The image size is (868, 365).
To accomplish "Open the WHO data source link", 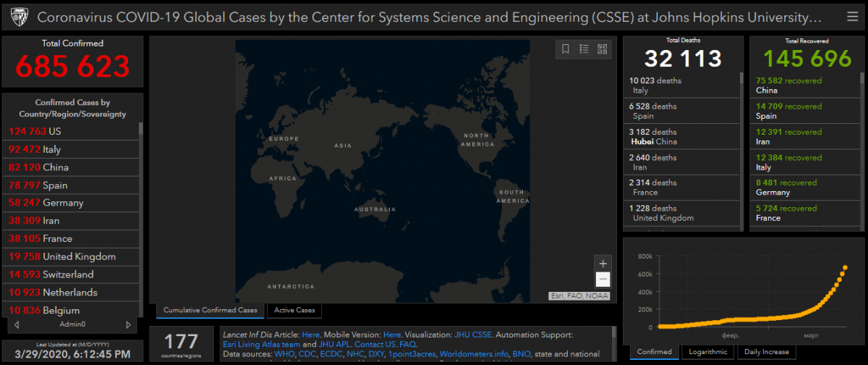I will pyautogui.click(x=284, y=353).
